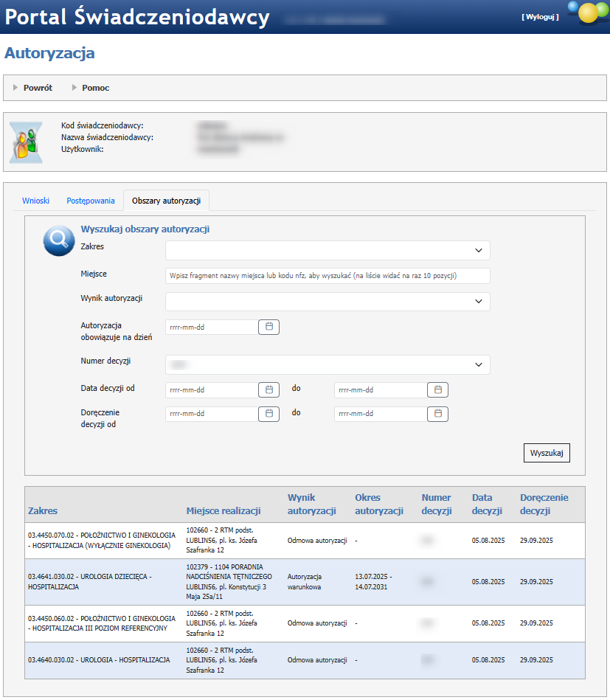Open calendar for Doręczenie decyzji end date
The width and height of the screenshot is (610, 700).
pos(437,414)
